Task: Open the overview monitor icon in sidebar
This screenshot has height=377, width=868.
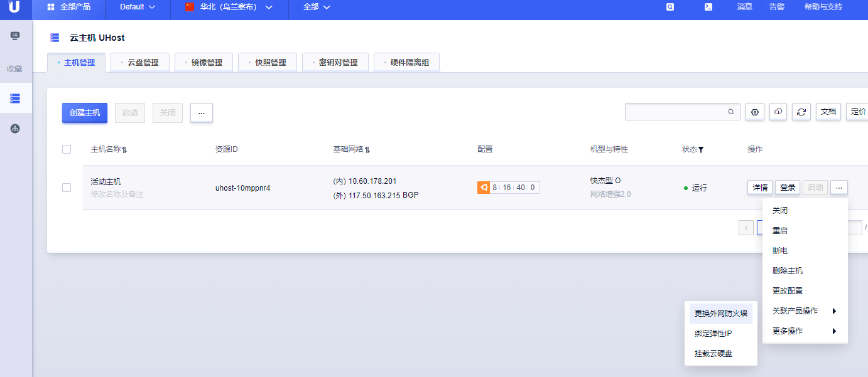Action: pyautogui.click(x=16, y=36)
